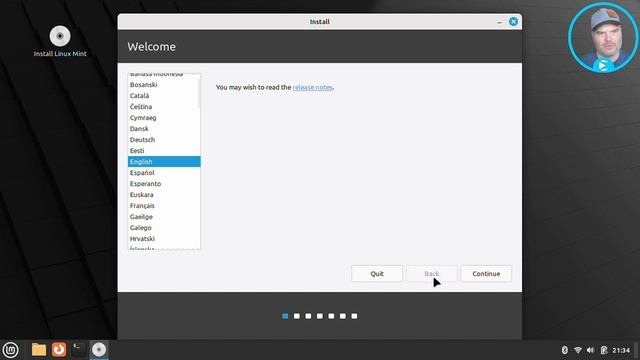Open the Bluetooth tray icon
The image size is (640, 360).
pyautogui.click(x=565, y=350)
